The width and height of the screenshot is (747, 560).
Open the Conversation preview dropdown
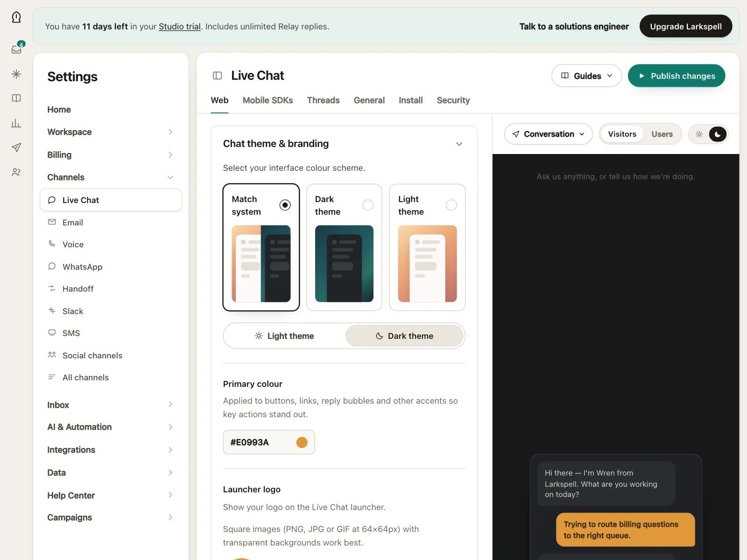pos(549,134)
